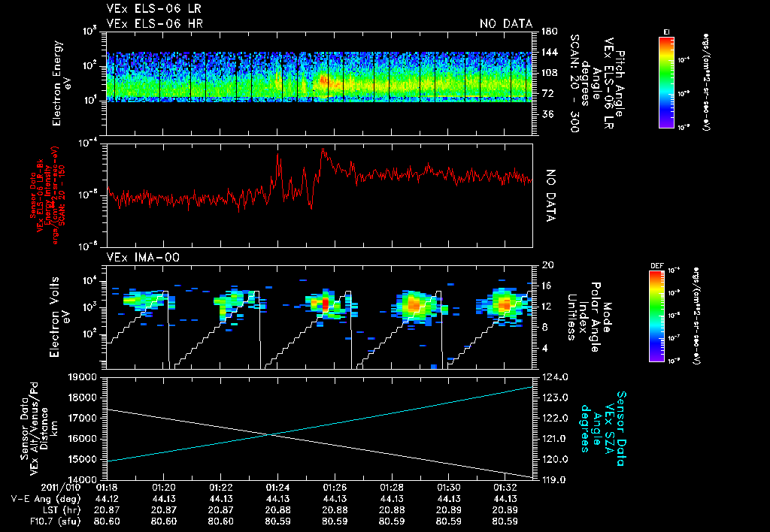Viewport: 770px width, 532px height.
Task: Click polar angle index tick '8'
Action: (544, 328)
